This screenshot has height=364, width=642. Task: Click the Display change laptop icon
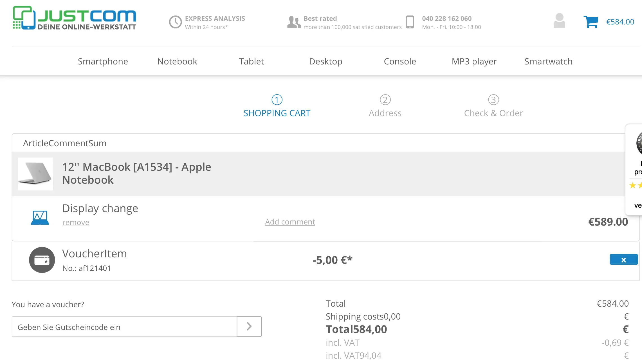[x=40, y=217]
